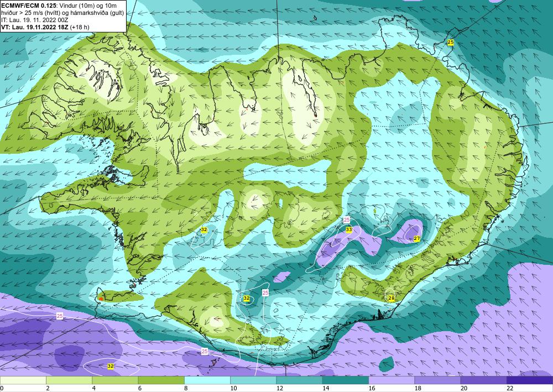
Task: Click the orange-red station dot on the map
Action: 101,299
